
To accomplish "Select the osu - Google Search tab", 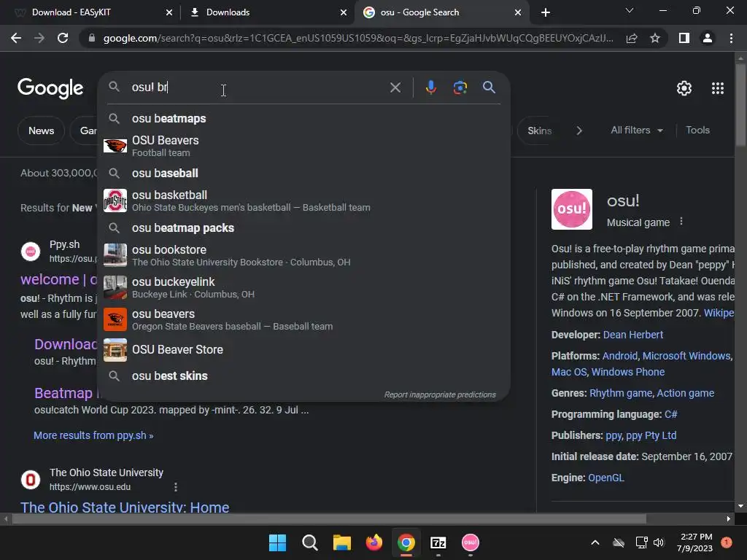I will pyautogui.click(x=441, y=12).
